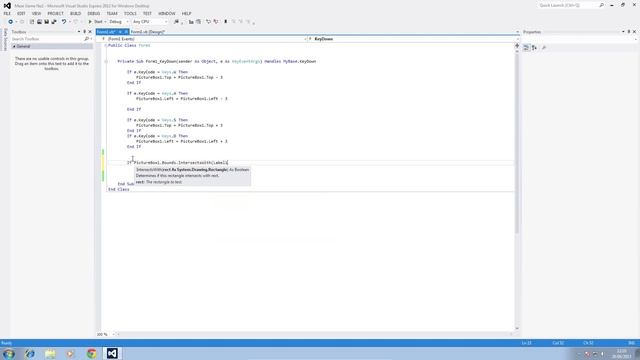
Task: Click the Comment selected lines icon
Action: tap(191, 22)
